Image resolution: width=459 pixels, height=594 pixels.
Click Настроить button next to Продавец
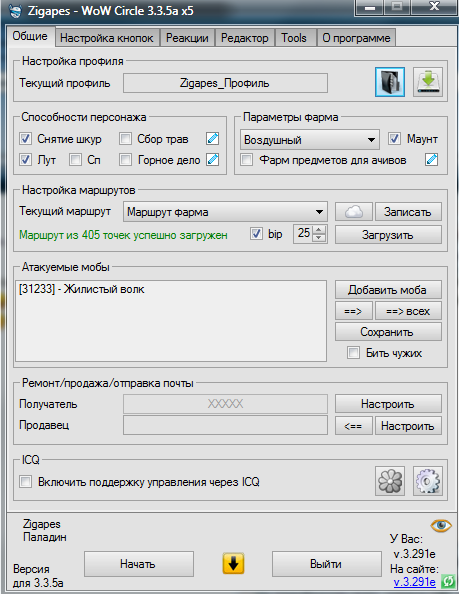pyautogui.click(x=408, y=426)
